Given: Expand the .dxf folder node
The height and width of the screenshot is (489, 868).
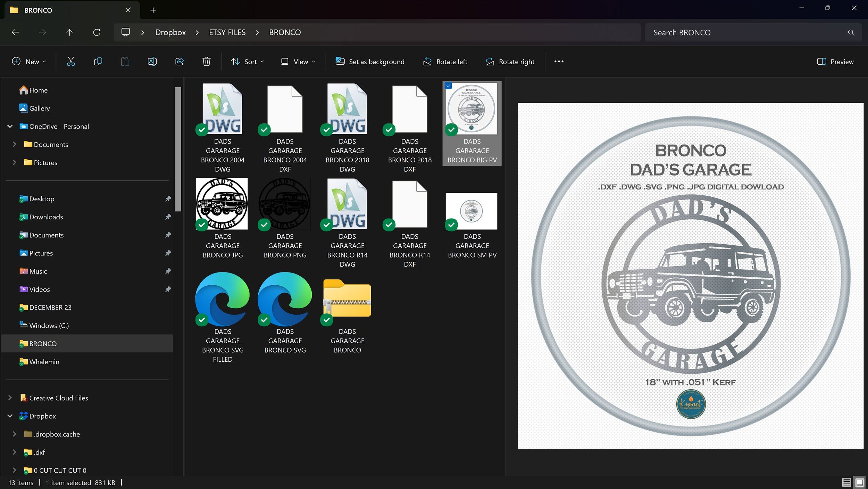Looking at the screenshot, I should (x=15, y=452).
